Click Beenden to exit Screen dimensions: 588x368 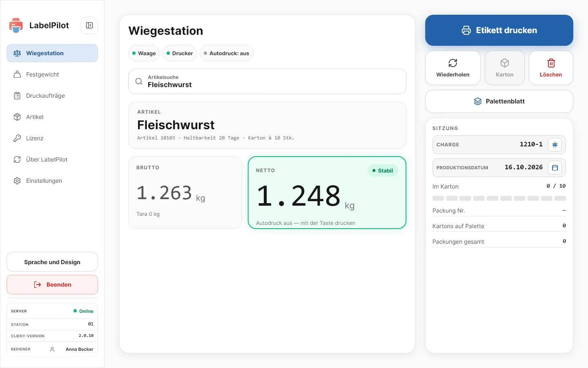coord(52,285)
